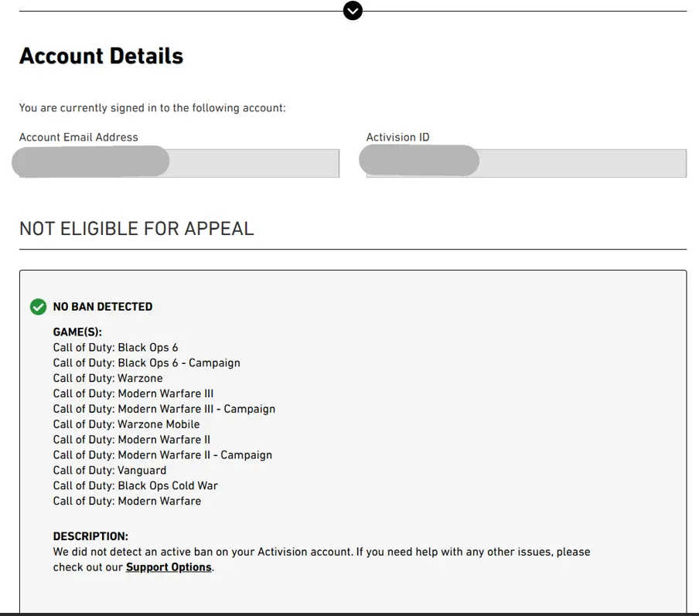The height and width of the screenshot is (616, 699).
Task: Open the Support Options link
Action: tap(169, 567)
